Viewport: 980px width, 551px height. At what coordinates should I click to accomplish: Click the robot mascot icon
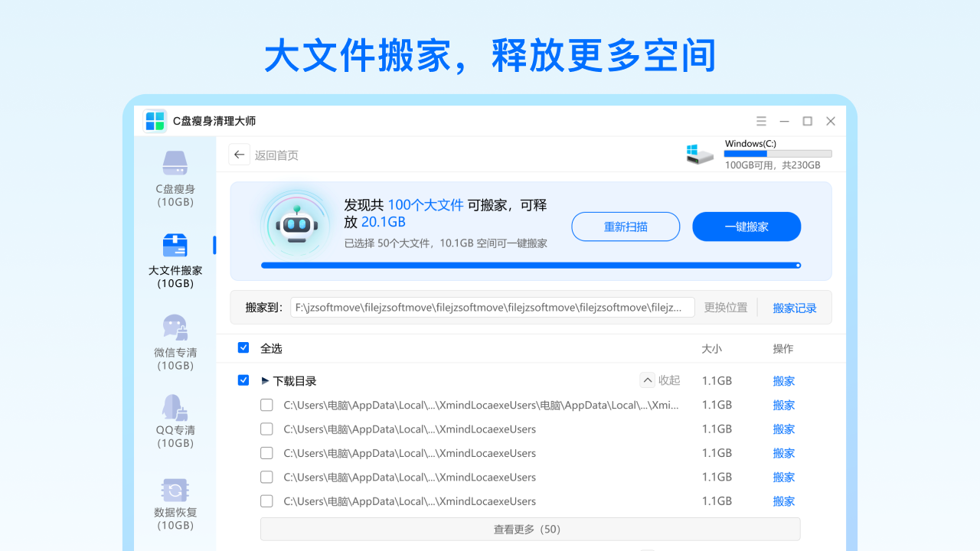296,225
